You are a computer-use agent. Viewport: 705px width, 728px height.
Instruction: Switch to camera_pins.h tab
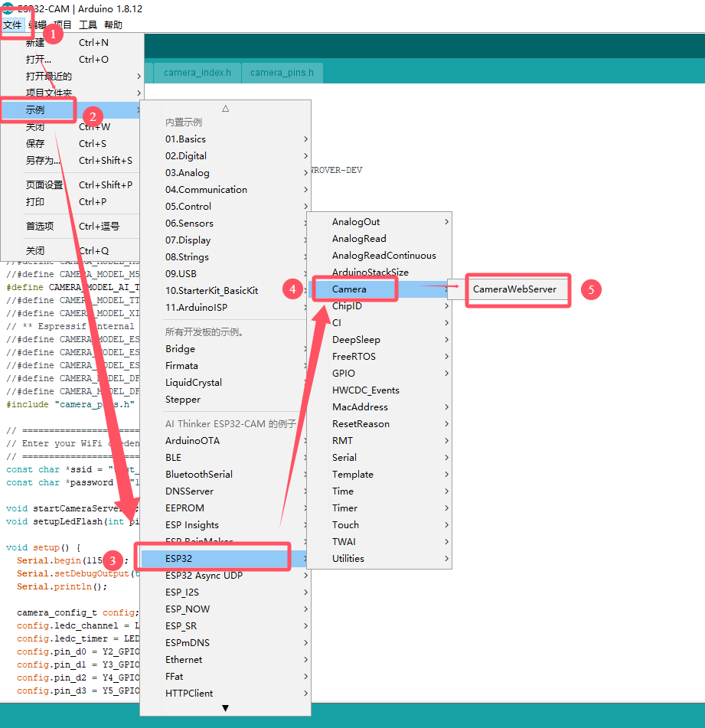(x=282, y=73)
